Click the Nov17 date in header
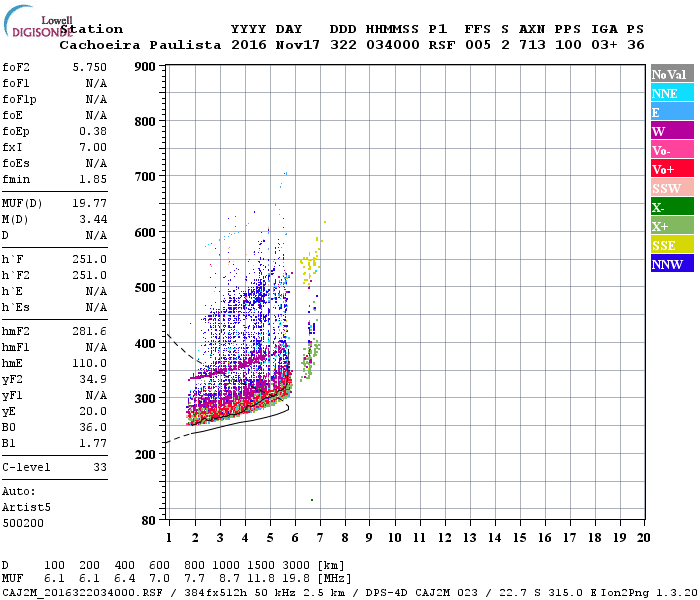The height and width of the screenshot is (600, 700). [x=297, y=45]
